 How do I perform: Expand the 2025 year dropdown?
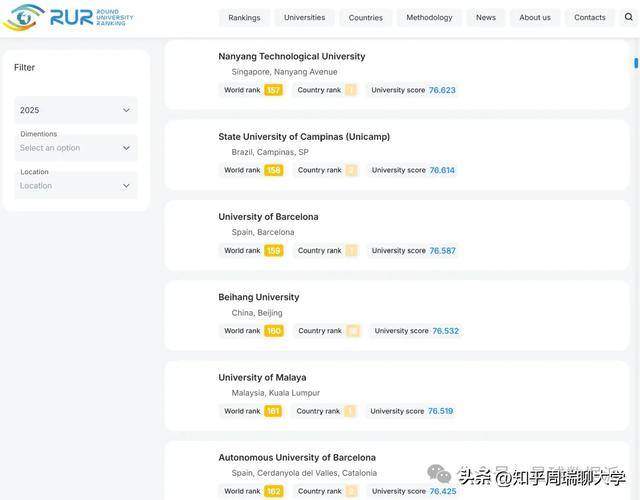(75, 110)
